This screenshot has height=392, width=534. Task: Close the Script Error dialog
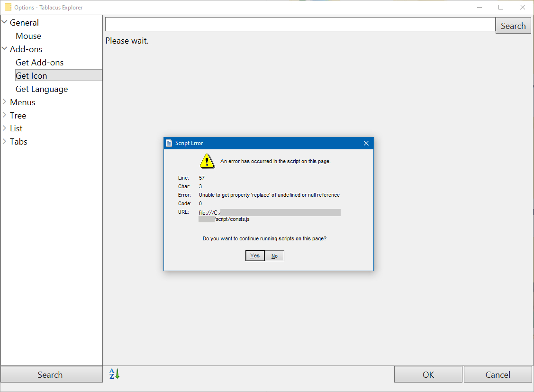366,143
